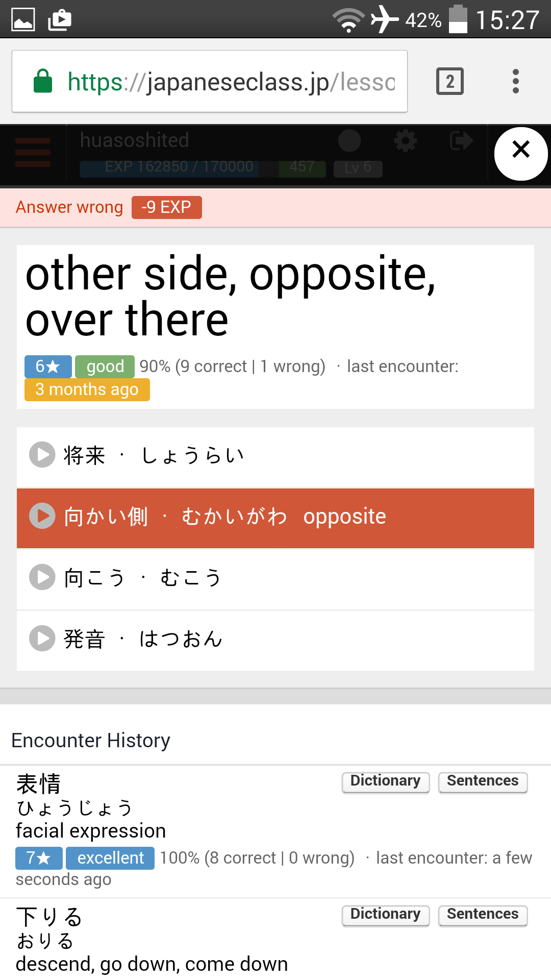Image resolution: width=551 pixels, height=980 pixels.
Task: Open the browser three-dot menu
Action: coord(516,81)
